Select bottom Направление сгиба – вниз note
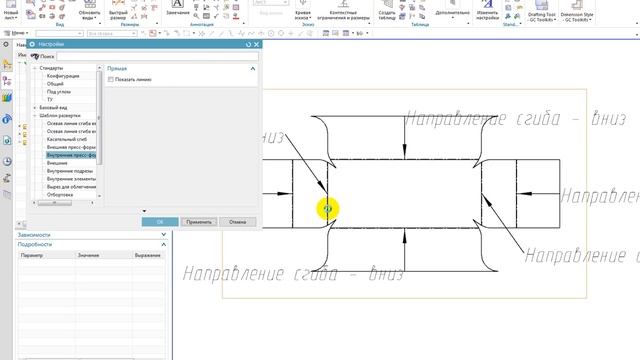 [293, 273]
